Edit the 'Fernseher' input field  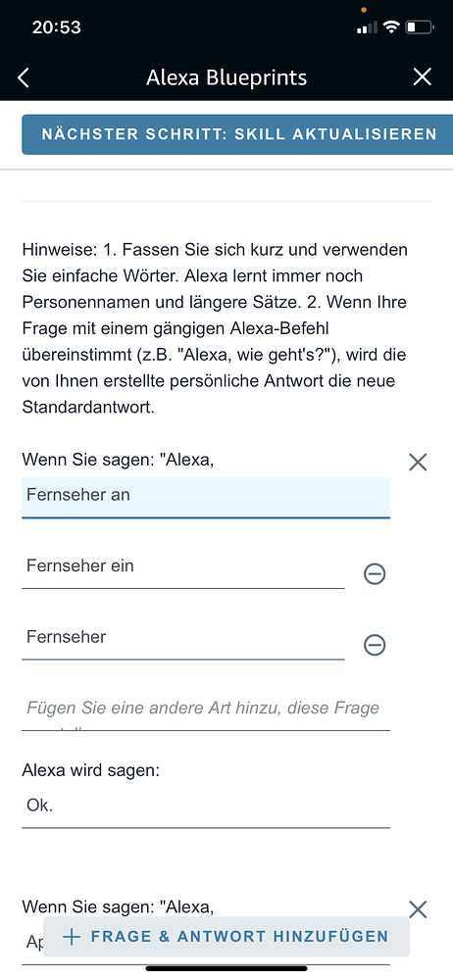[x=183, y=640]
